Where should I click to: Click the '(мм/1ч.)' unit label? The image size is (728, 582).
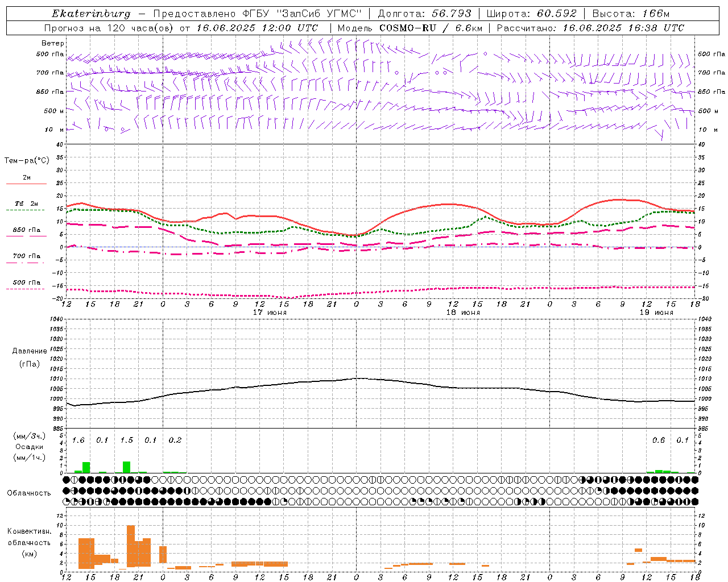coord(29,457)
